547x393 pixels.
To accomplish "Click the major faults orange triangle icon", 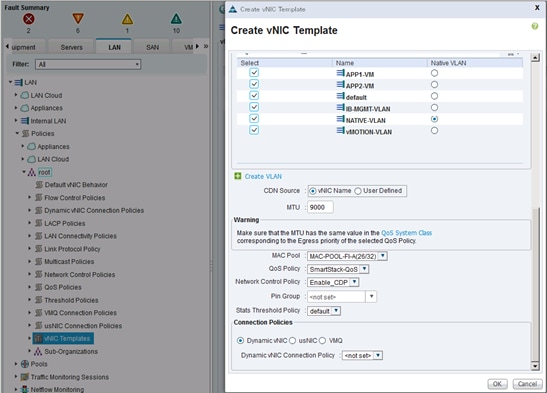I will coord(78,18).
